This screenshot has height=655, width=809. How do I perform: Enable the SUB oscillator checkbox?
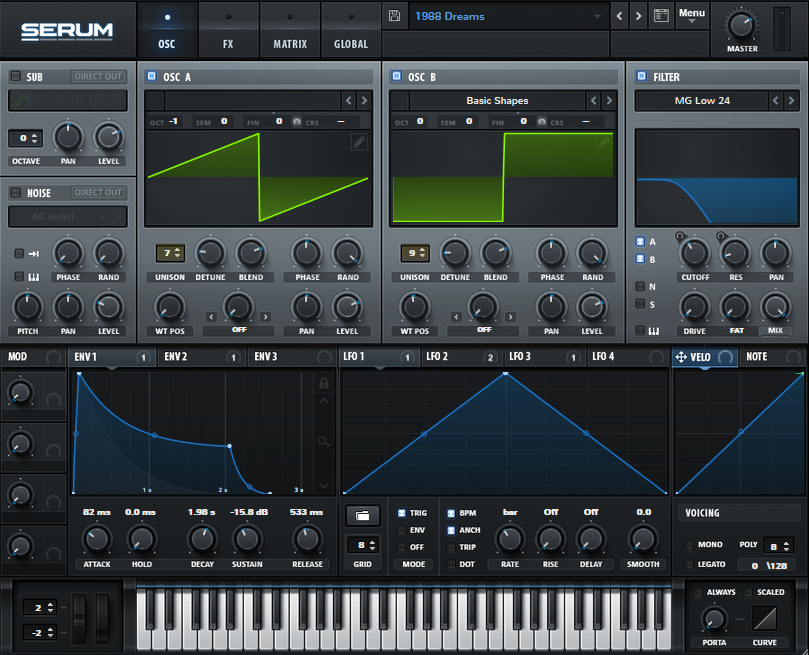[16, 76]
